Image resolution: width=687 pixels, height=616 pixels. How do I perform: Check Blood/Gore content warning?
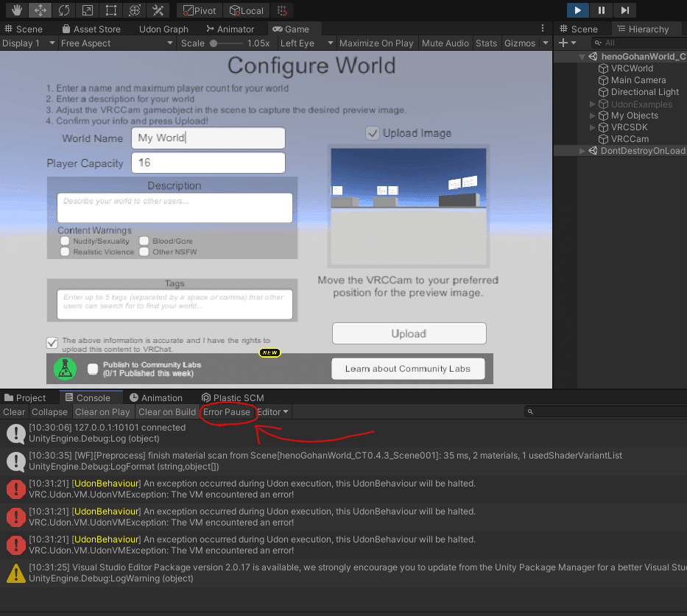coord(144,241)
